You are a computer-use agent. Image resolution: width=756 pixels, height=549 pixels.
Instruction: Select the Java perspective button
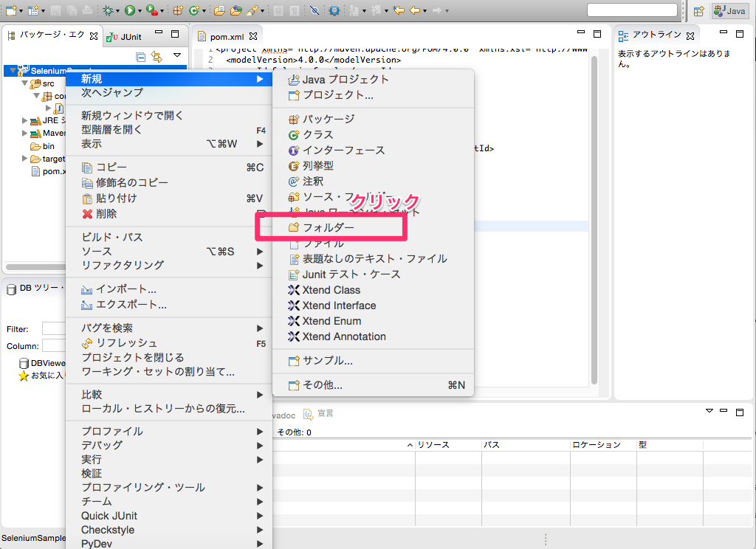pos(730,11)
